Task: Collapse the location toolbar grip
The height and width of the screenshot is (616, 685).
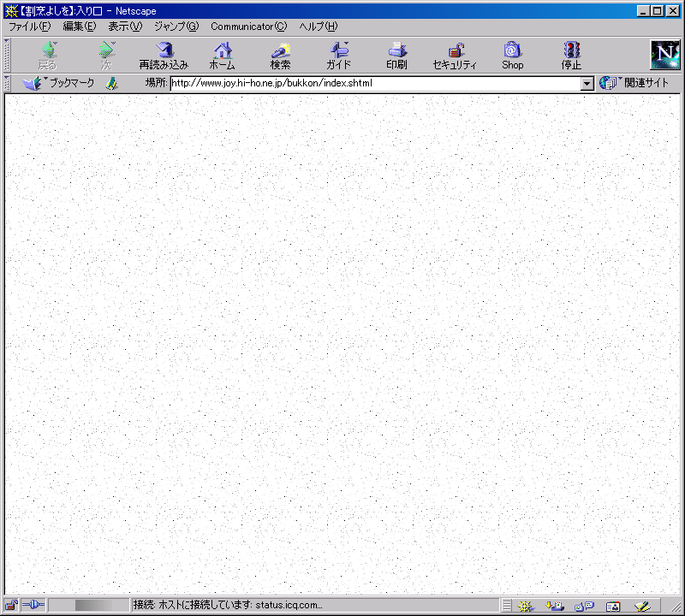Action: 7,83
